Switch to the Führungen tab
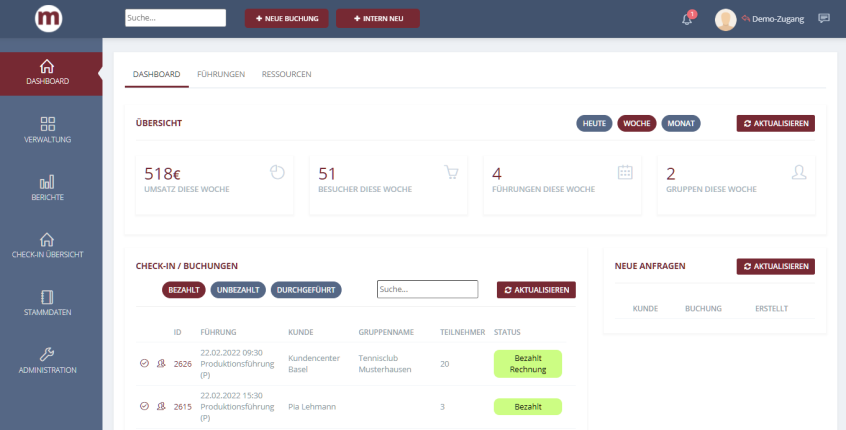The image size is (846, 430). pos(221,74)
